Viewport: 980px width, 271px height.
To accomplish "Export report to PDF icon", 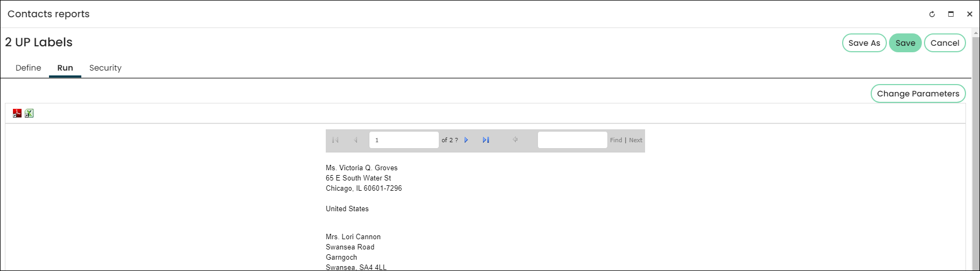I will [x=17, y=113].
